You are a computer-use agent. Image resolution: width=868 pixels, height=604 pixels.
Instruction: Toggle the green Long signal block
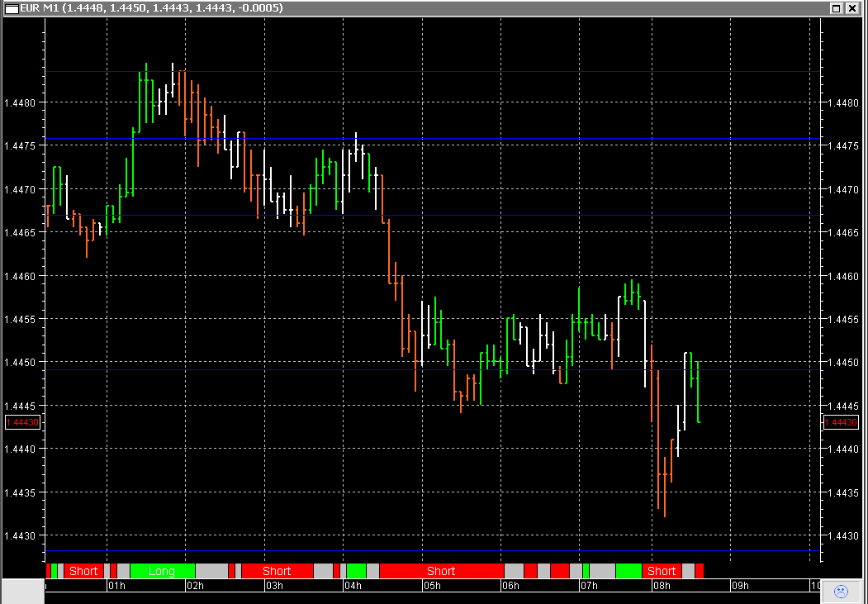click(x=161, y=570)
